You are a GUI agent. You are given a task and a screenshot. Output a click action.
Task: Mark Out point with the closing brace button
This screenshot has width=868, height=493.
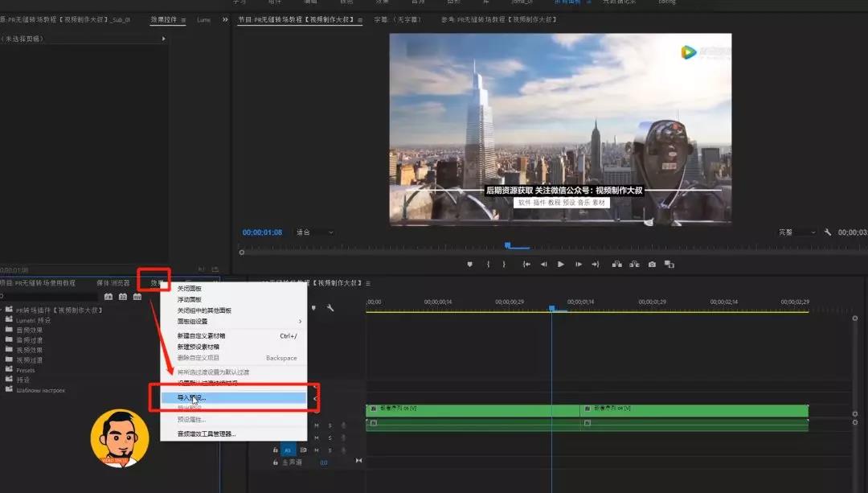point(504,265)
